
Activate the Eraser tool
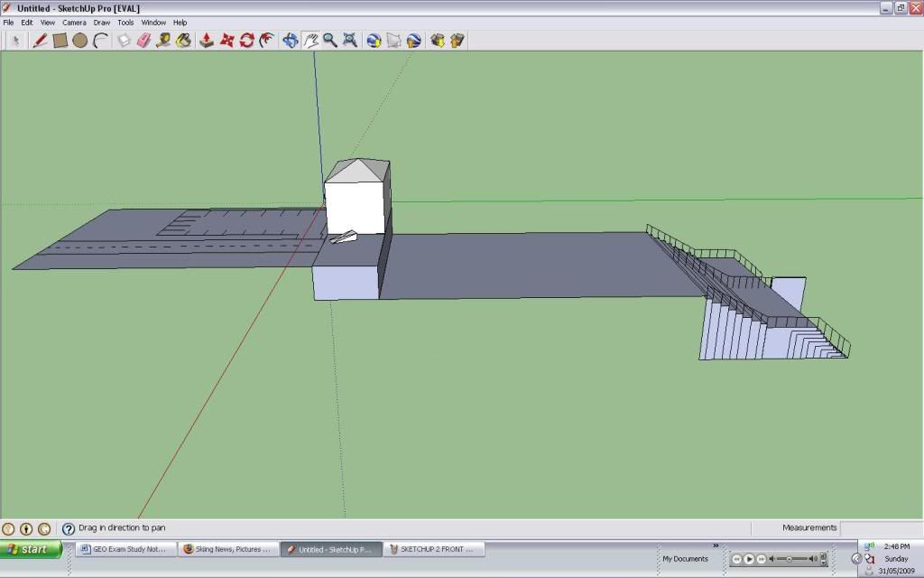point(142,40)
